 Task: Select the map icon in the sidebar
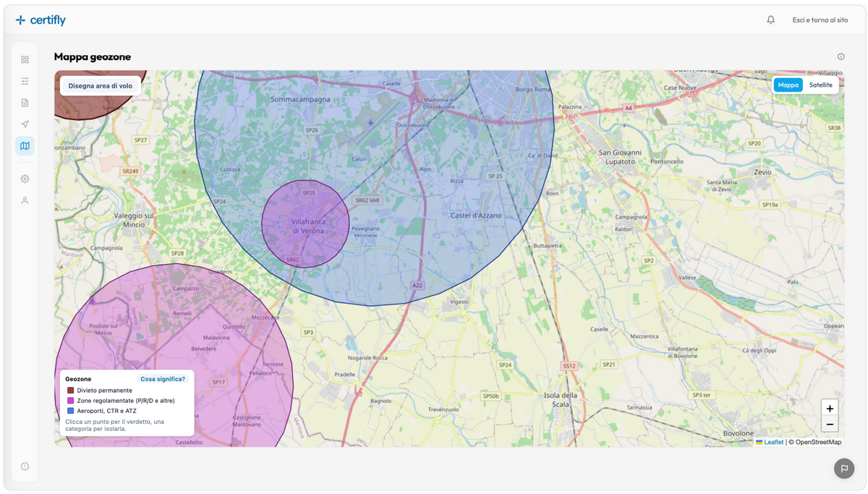point(25,146)
